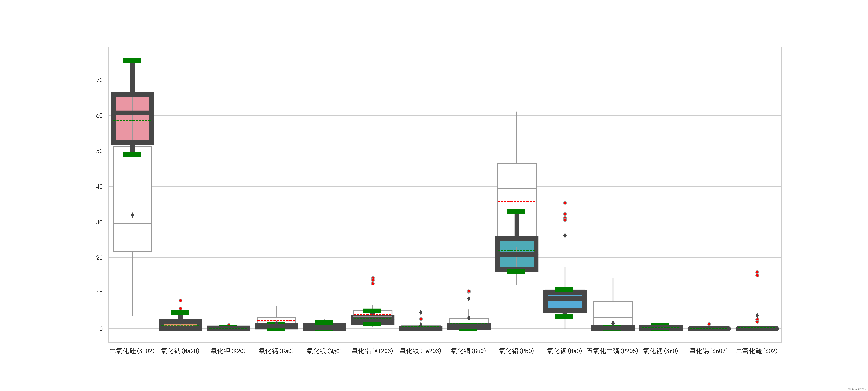Click the y-axis tick label 20
The height and width of the screenshot is (391, 868).
pos(99,258)
